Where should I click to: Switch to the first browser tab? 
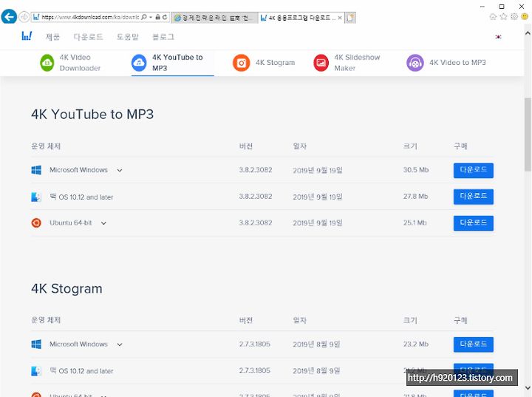pos(214,18)
